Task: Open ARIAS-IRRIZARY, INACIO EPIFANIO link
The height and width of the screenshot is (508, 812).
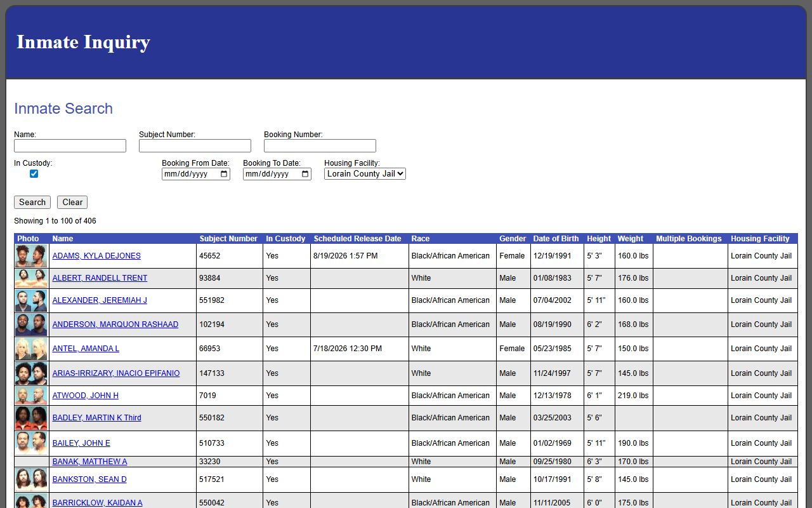Action: tap(116, 373)
